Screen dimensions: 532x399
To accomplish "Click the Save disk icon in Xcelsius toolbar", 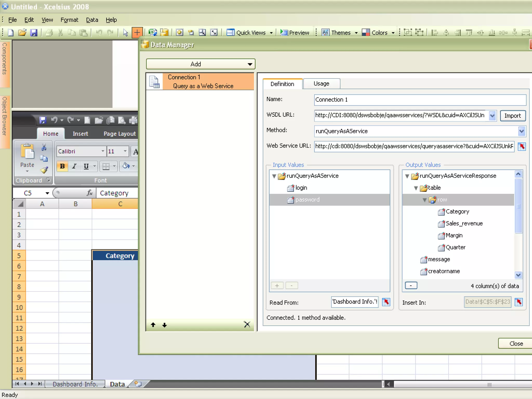I will pyautogui.click(x=34, y=33).
